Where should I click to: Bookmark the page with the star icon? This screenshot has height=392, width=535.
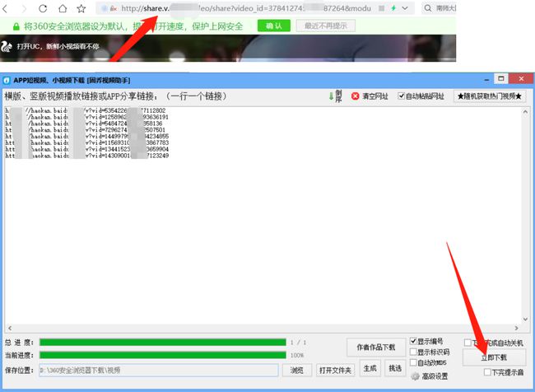(x=81, y=8)
